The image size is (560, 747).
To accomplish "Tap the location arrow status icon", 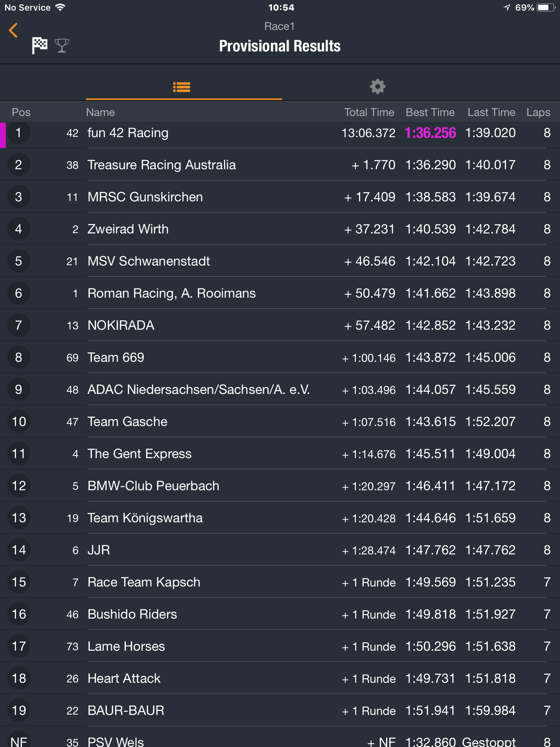I will click(x=507, y=8).
